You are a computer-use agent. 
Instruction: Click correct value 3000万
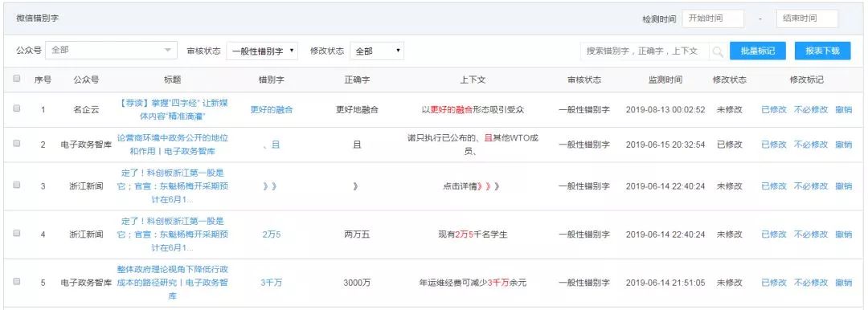point(358,283)
